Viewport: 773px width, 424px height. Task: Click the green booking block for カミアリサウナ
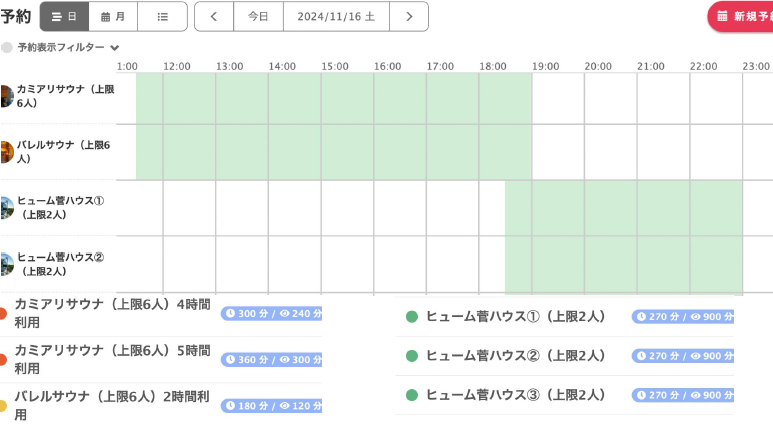point(334,98)
